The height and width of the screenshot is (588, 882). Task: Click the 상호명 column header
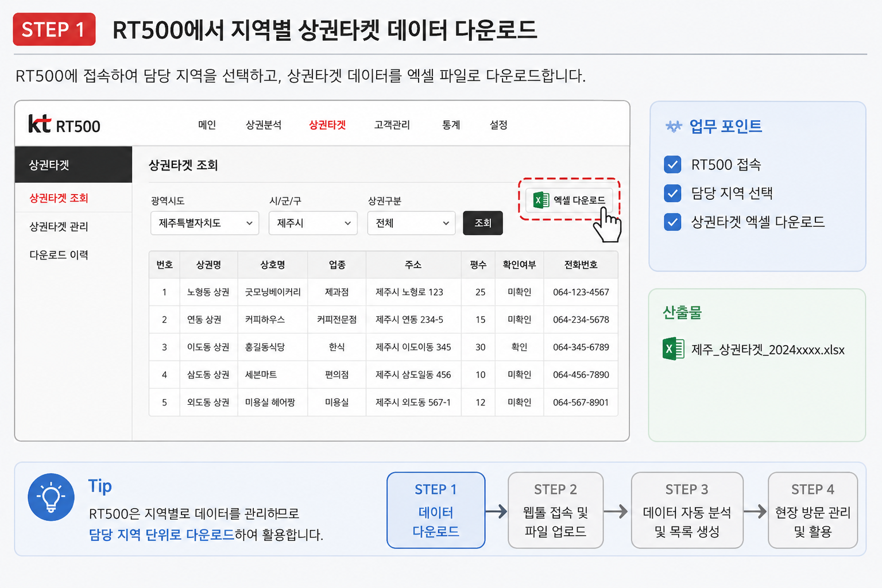pyautogui.click(x=273, y=265)
